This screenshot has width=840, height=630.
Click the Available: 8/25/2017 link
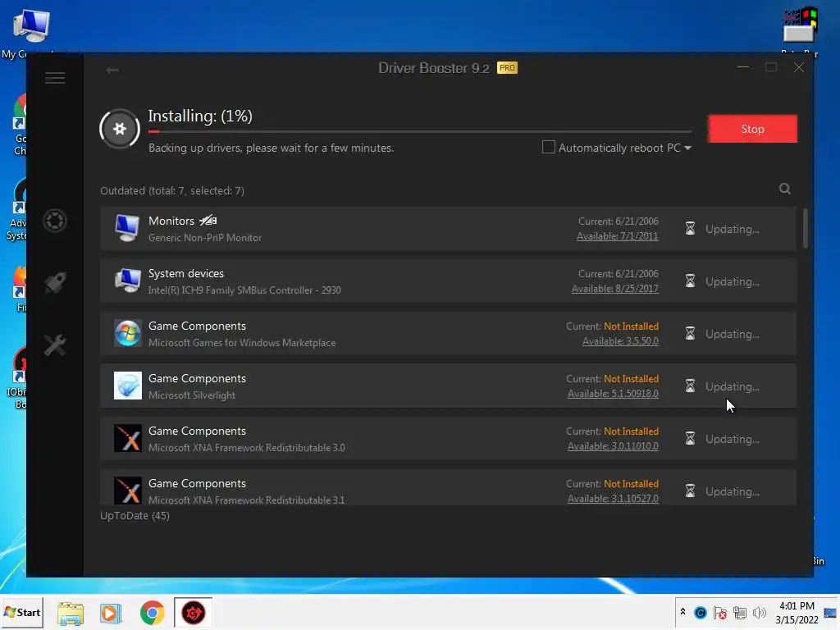615,289
